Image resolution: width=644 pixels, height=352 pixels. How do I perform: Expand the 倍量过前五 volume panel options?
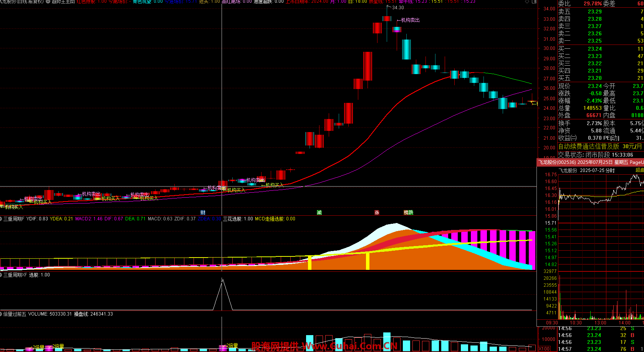(x=1, y=314)
